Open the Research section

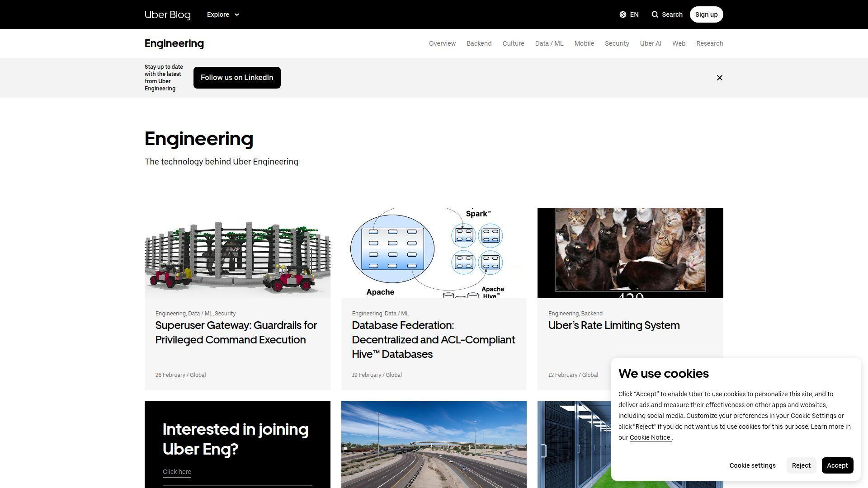(x=709, y=43)
